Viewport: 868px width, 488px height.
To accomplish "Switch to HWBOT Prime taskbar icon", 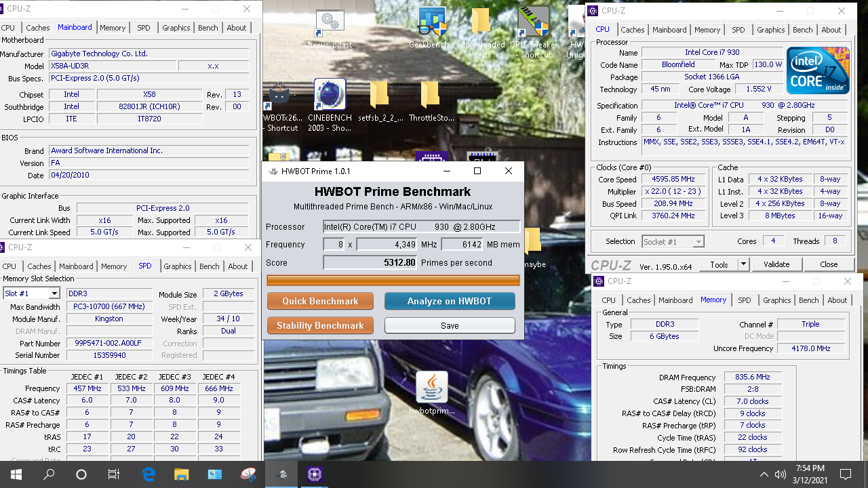I will pos(282,474).
